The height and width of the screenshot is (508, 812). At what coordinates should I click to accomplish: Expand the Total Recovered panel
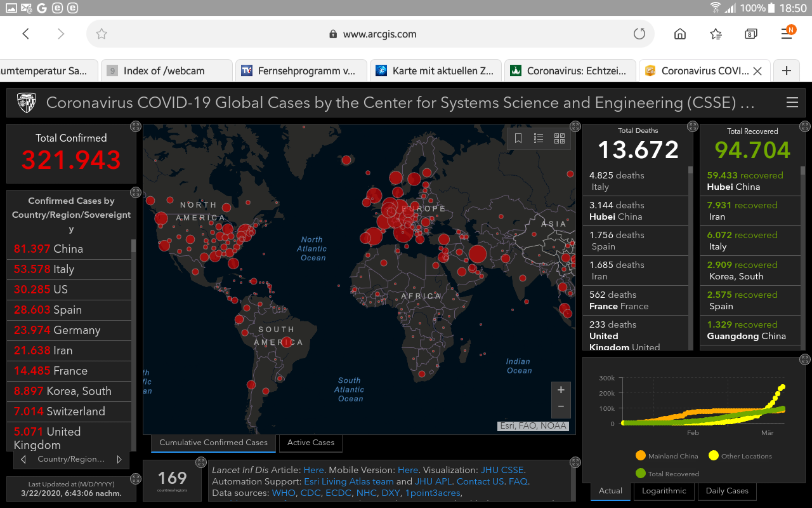tap(805, 126)
